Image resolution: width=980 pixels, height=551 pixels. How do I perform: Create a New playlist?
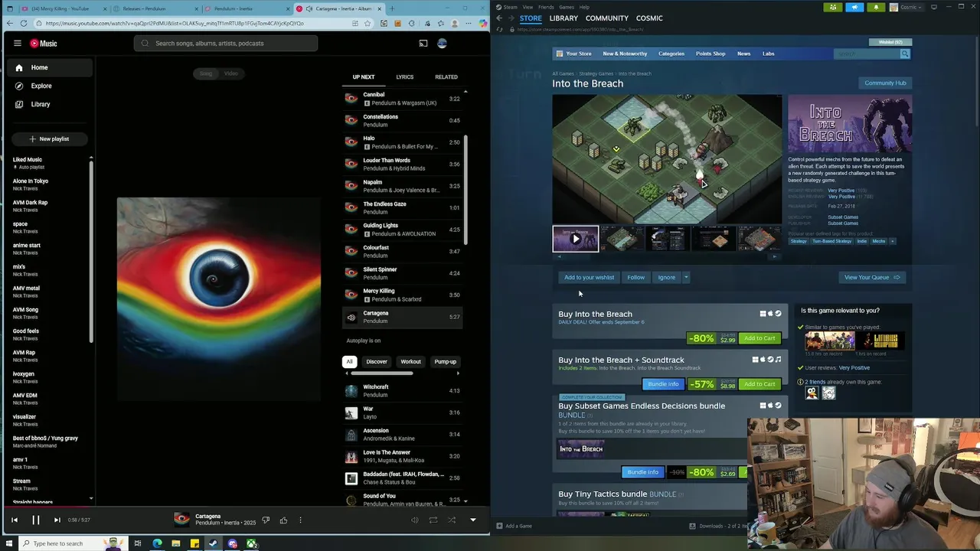(x=49, y=139)
